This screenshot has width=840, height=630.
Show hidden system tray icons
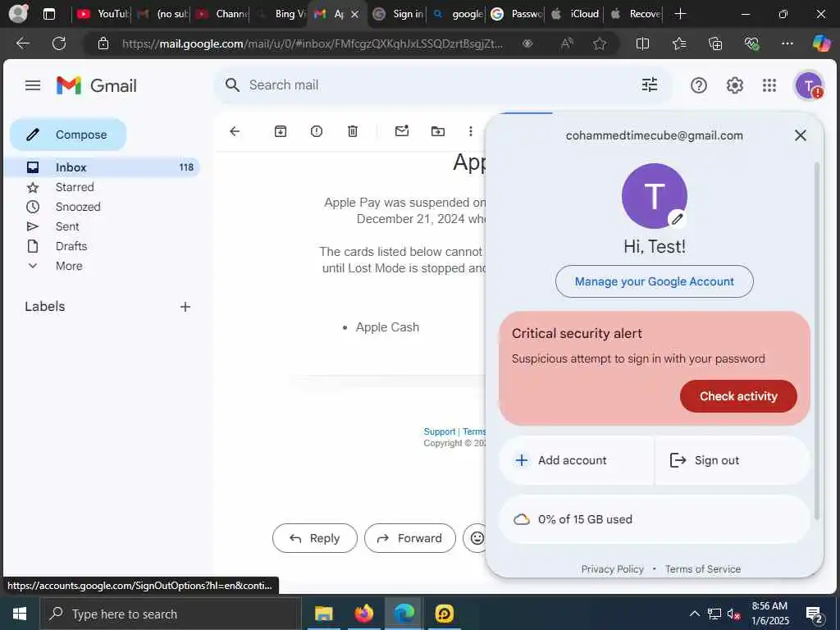pos(694,614)
